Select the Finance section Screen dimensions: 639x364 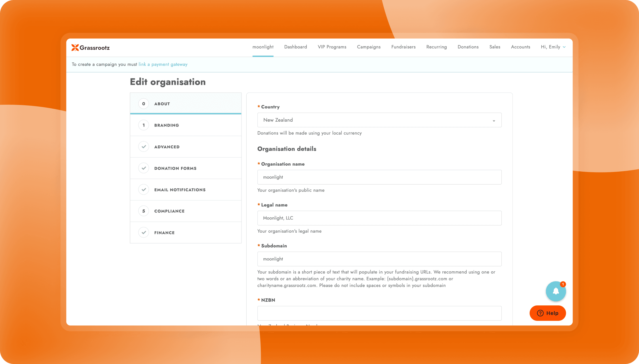(186, 232)
